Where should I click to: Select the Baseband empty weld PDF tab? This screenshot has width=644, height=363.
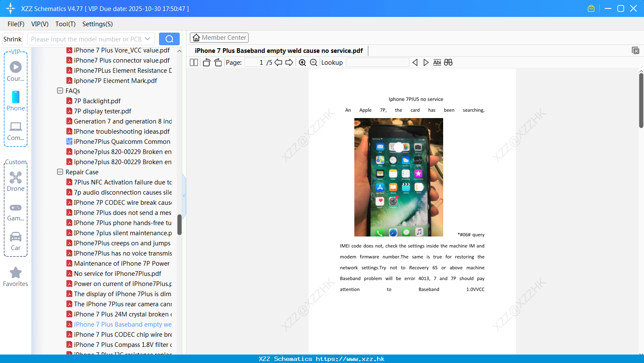279,51
